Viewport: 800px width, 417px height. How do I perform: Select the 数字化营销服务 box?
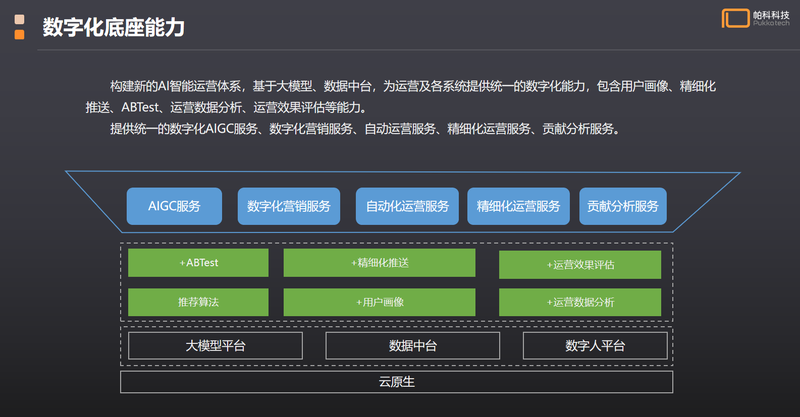pyautogui.click(x=289, y=206)
